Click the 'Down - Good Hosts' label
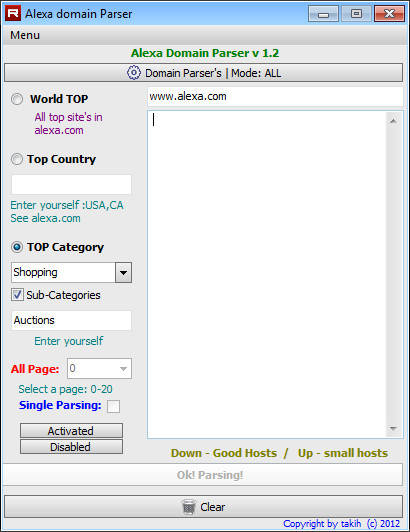The width and height of the screenshot is (410, 532). [x=224, y=453]
